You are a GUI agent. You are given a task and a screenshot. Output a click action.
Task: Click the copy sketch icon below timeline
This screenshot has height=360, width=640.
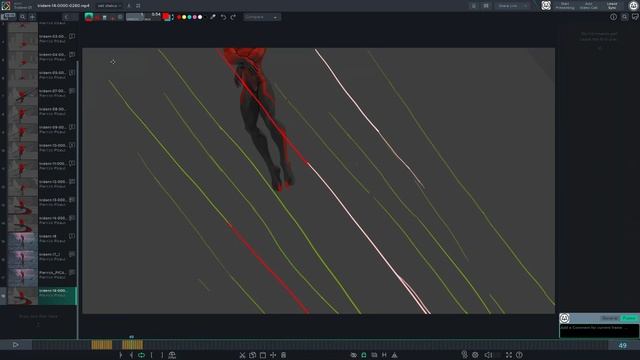(x=252, y=355)
